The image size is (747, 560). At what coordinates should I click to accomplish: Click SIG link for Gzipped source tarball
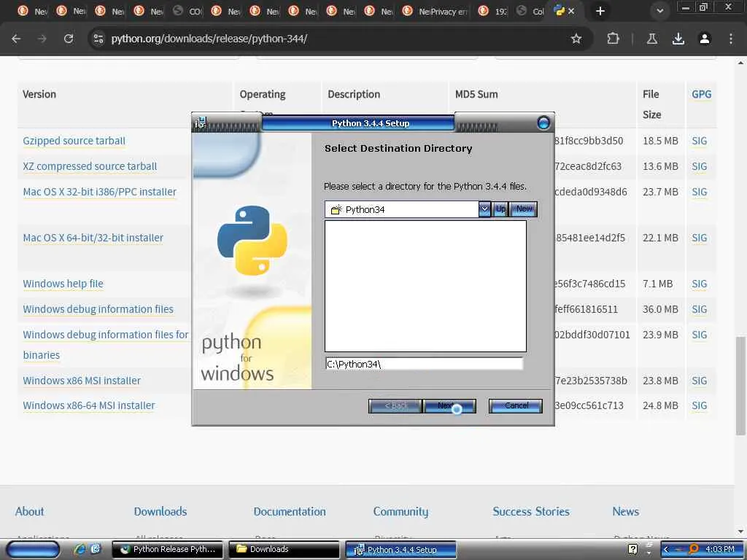pos(700,141)
